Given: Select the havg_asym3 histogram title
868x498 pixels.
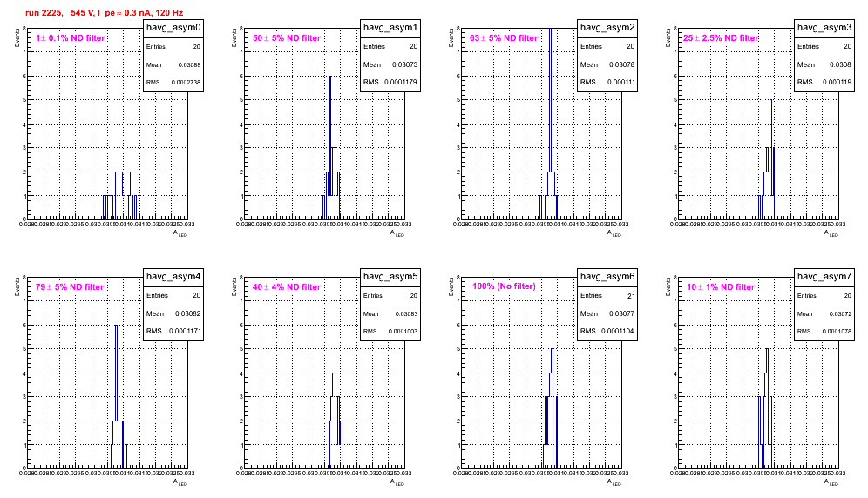Looking at the screenshot, I should 824,27.
